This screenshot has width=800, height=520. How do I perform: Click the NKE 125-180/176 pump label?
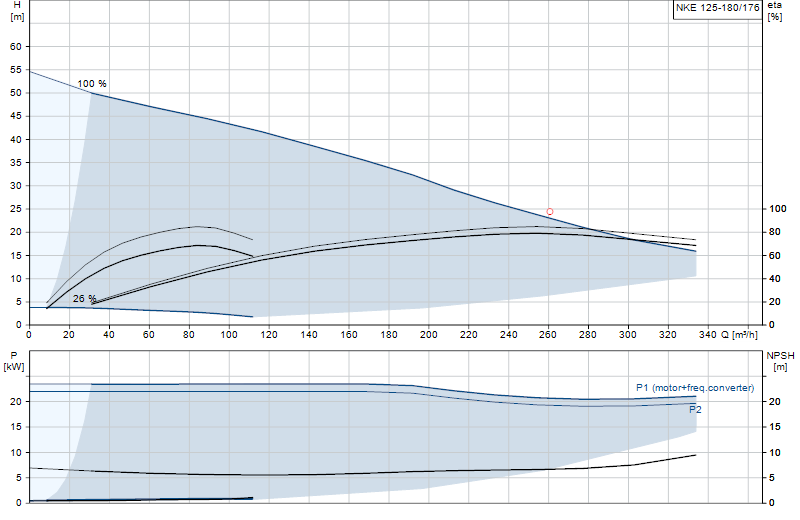pyautogui.click(x=717, y=8)
